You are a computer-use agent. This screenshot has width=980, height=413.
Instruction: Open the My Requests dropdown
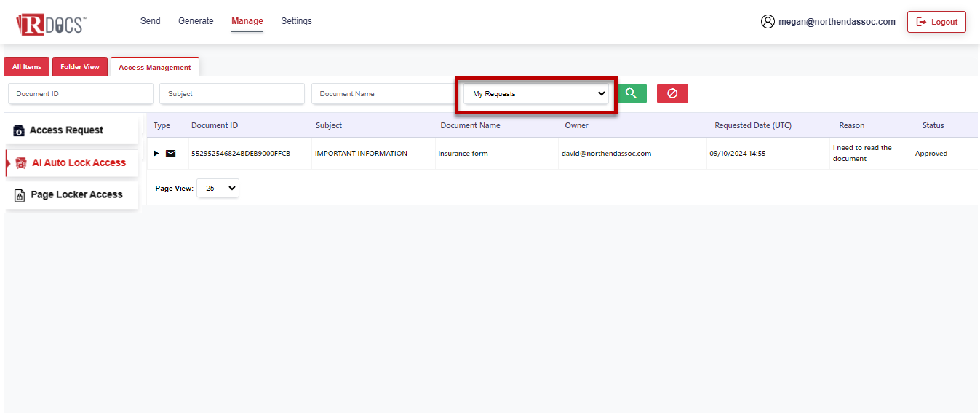point(536,93)
